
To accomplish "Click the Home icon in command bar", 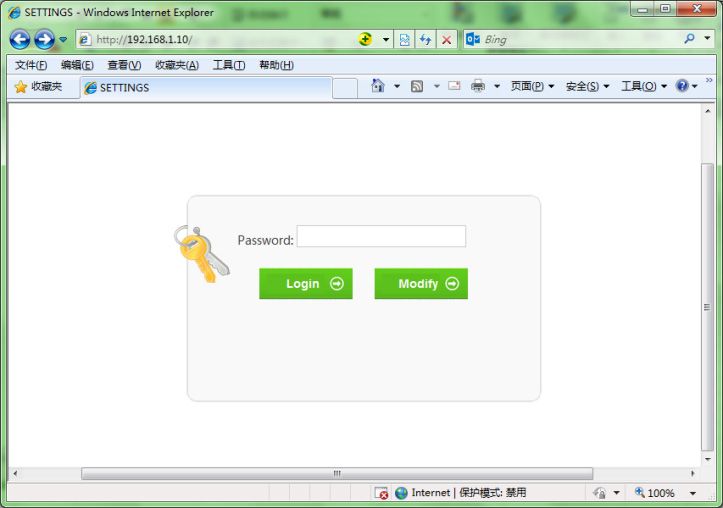I will (378, 86).
